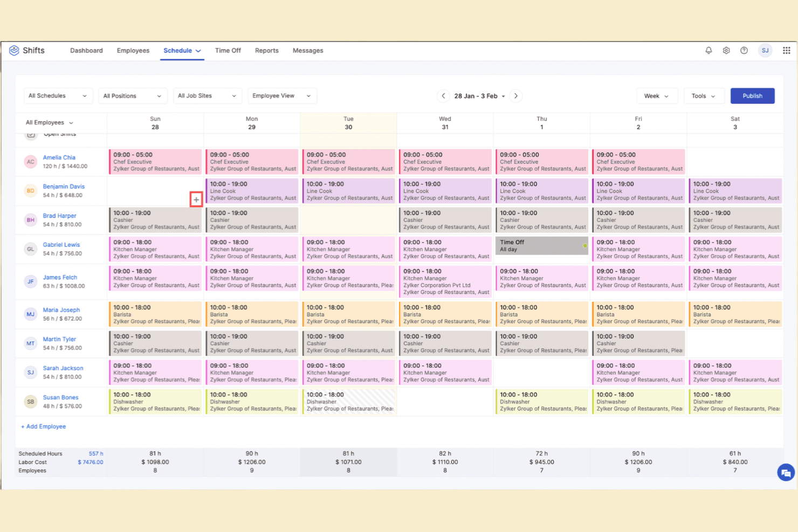The image size is (798, 532).
Task: Open the Reports tab
Action: (x=266, y=50)
